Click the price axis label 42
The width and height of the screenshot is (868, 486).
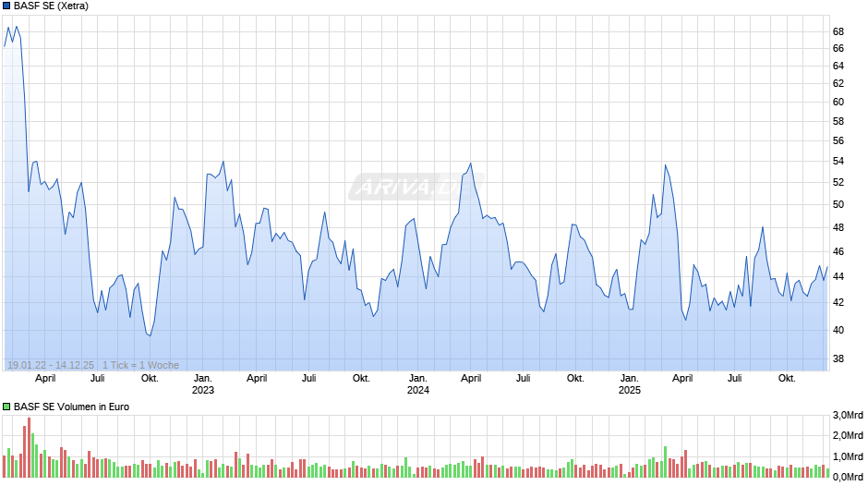[x=838, y=302]
